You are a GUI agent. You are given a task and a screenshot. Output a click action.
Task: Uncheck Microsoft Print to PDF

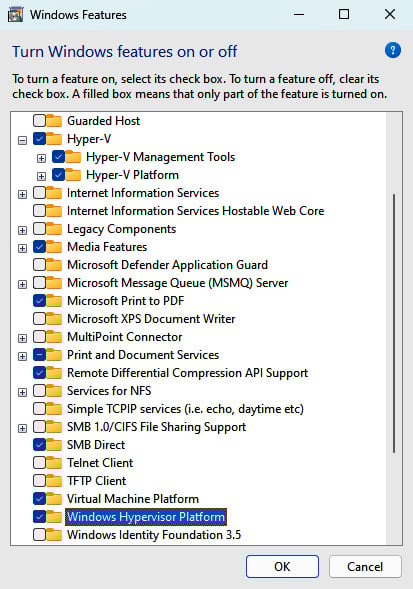pos(39,301)
